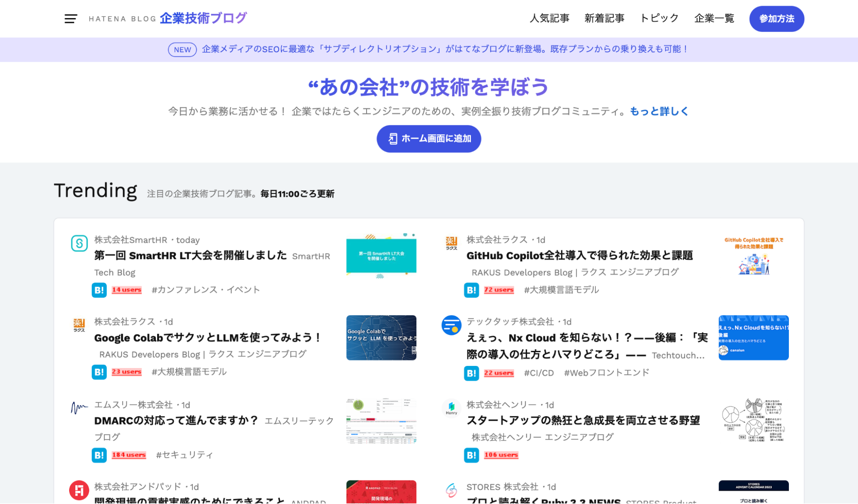Image resolution: width=858 pixels, height=504 pixels.
Task: Click B! icon next to 23 users
Action: pyautogui.click(x=99, y=372)
